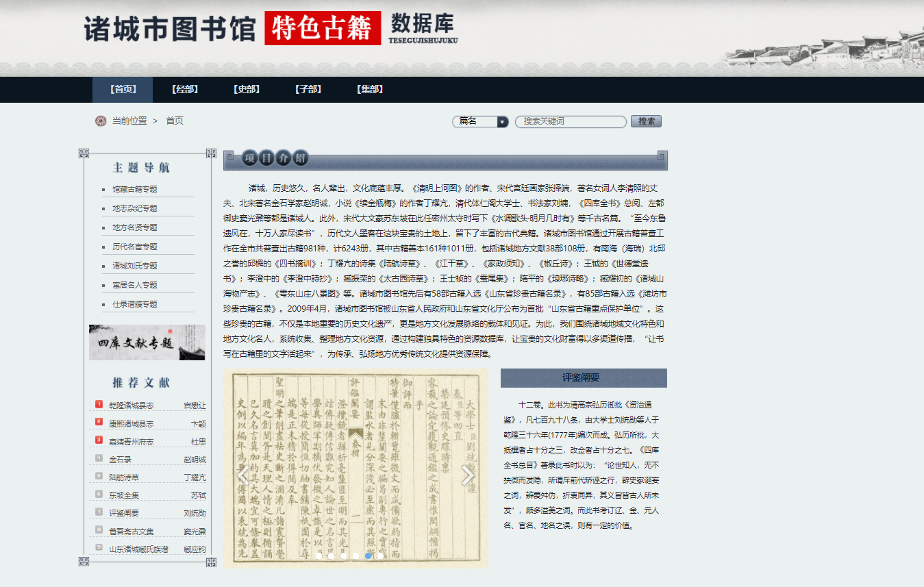Viewport: 924px width, 587px height.
Task: Click the 搜索 search button
Action: (x=646, y=121)
